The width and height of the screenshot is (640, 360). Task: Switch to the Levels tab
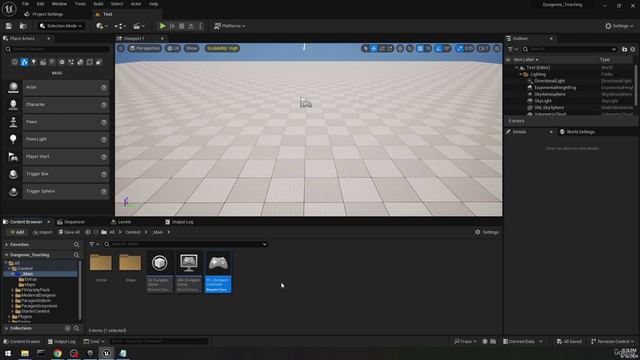point(121,222)
